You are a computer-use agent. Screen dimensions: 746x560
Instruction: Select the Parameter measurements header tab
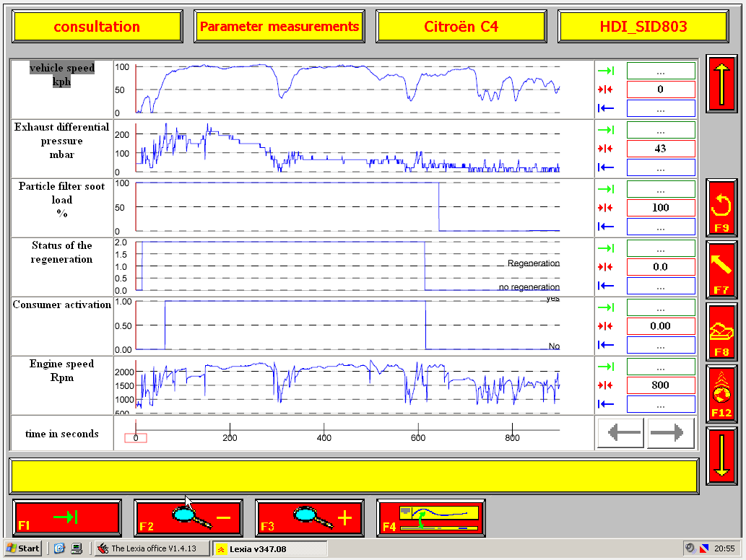[x=279, y=27]
